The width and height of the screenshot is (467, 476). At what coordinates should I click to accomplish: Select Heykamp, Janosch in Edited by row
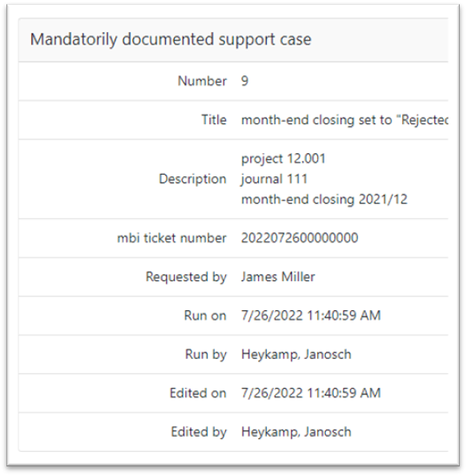[296, 432]
